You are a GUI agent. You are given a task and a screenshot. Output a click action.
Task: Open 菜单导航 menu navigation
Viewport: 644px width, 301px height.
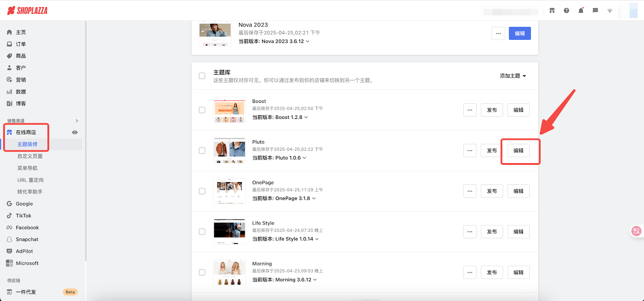pos(27,168)
